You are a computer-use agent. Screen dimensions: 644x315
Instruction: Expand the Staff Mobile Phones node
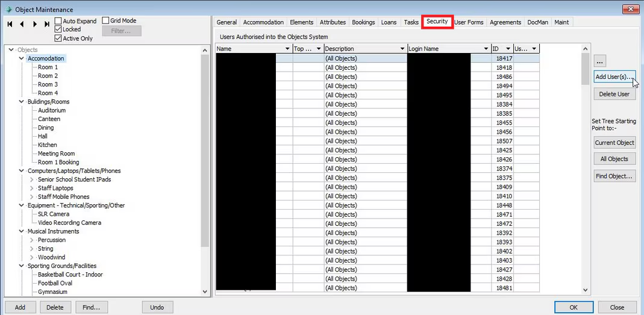point(31,197)
